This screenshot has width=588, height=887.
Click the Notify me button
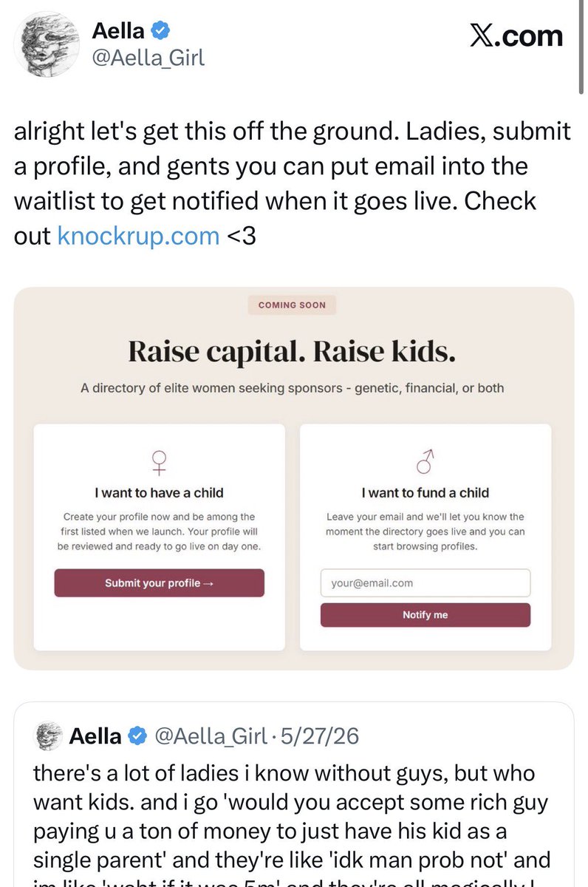pos(425,615)
